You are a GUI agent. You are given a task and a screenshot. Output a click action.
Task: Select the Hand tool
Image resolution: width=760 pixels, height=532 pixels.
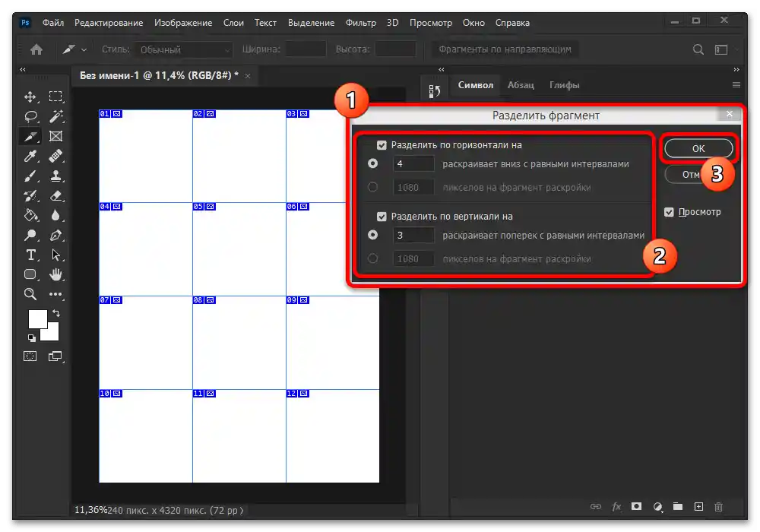(55, 274)
